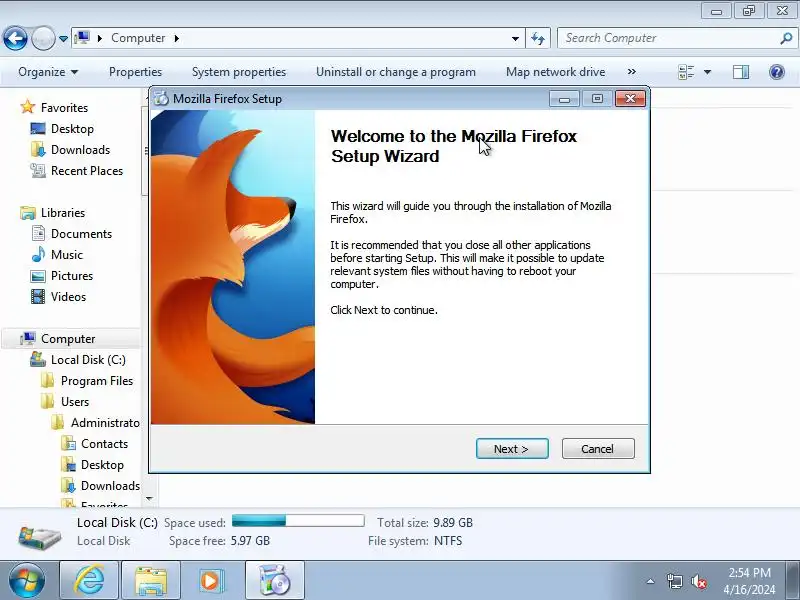Select Local Disk (C:) in tree
The width and height of the screenshot is (800, 600).
point(88,360)
